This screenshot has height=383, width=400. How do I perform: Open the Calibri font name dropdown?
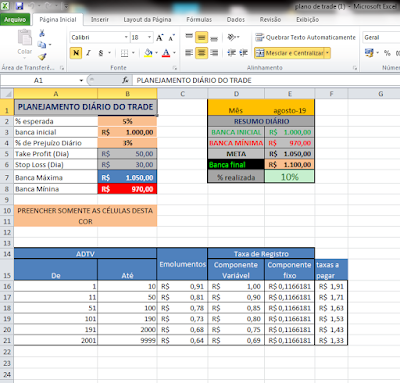(x=126, y=37)
